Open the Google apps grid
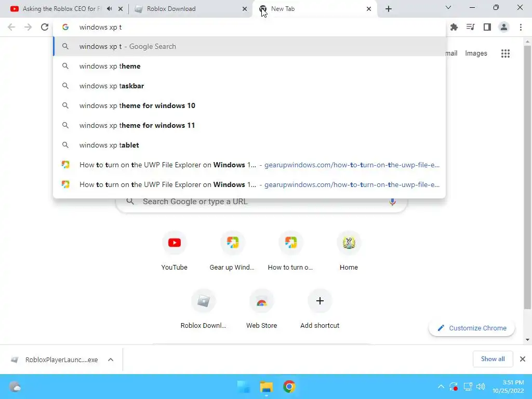 pos(506,54)
